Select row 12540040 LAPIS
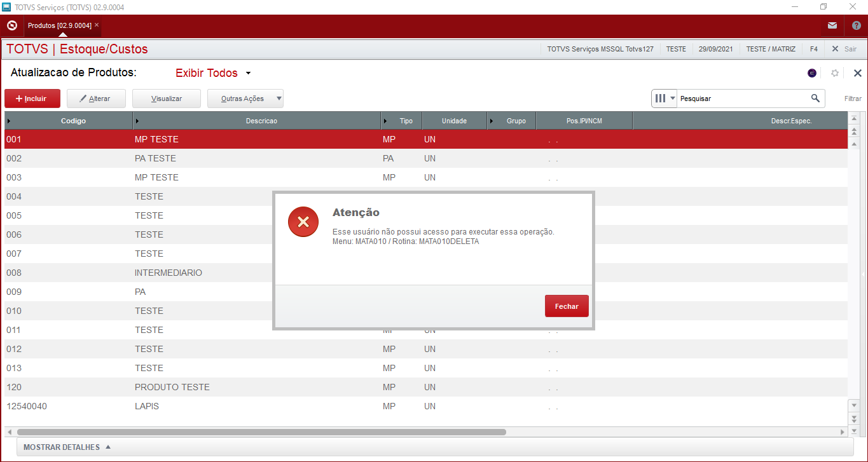 pos(425,406)
